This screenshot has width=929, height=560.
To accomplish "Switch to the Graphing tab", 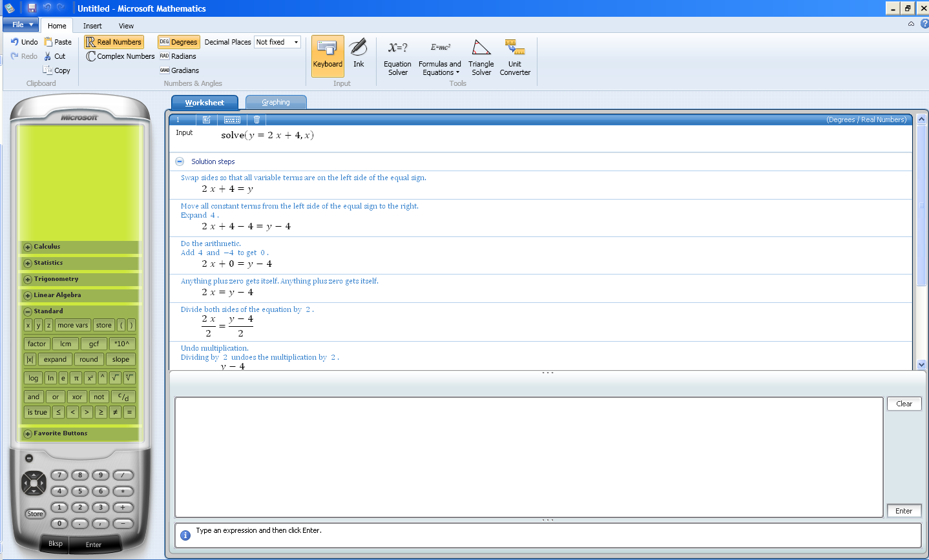I will click(x=276, y=102).
